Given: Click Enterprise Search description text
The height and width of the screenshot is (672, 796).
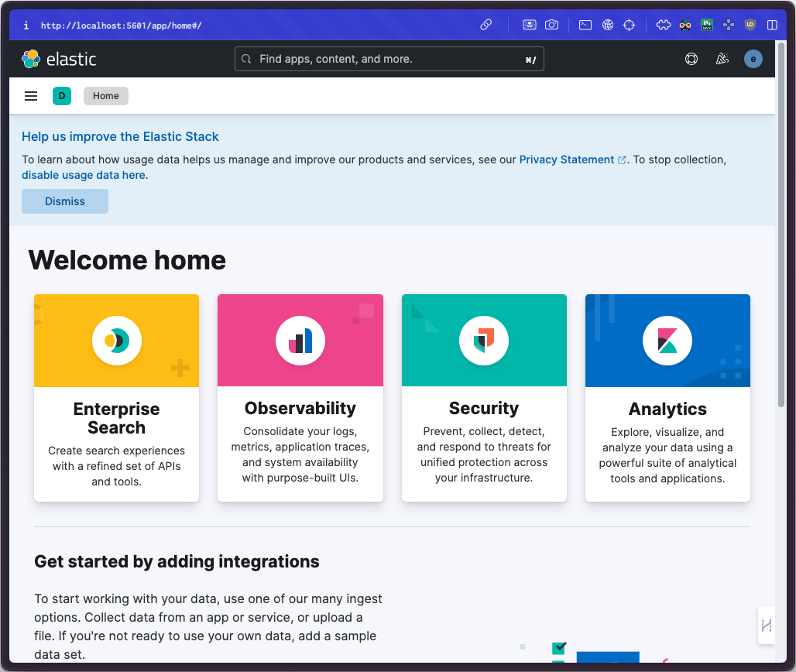Looking at the screenshot, I should 117,466.
